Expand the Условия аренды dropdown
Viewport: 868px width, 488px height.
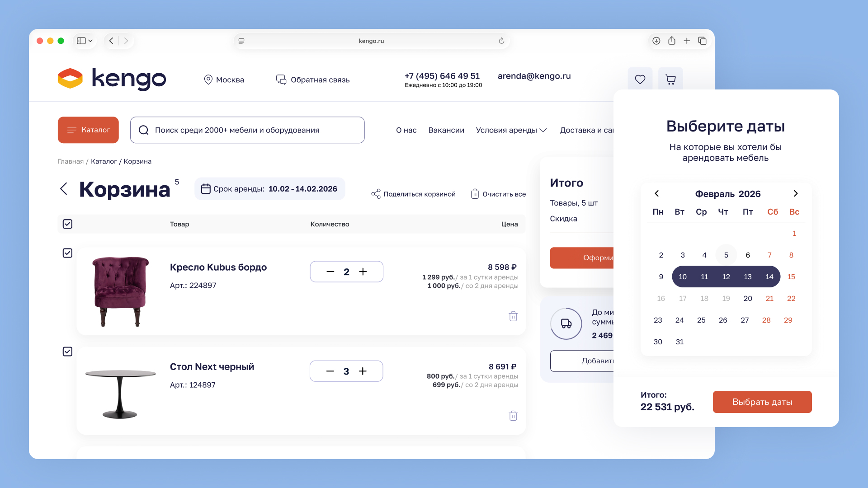coord(511,130)
